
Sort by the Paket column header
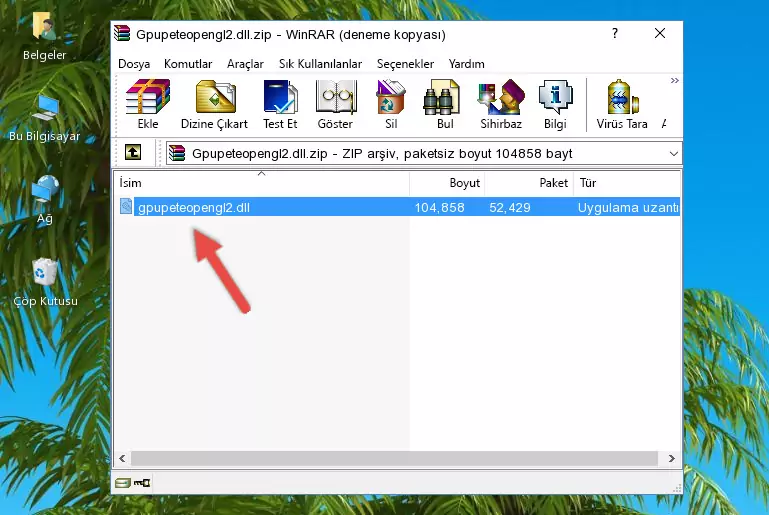(x=529, y=182)
